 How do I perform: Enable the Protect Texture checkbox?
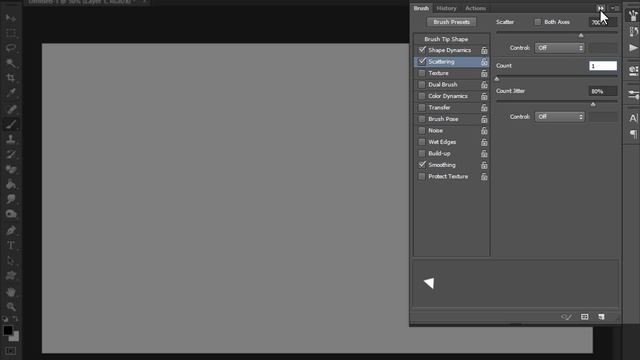pos(422,176)
